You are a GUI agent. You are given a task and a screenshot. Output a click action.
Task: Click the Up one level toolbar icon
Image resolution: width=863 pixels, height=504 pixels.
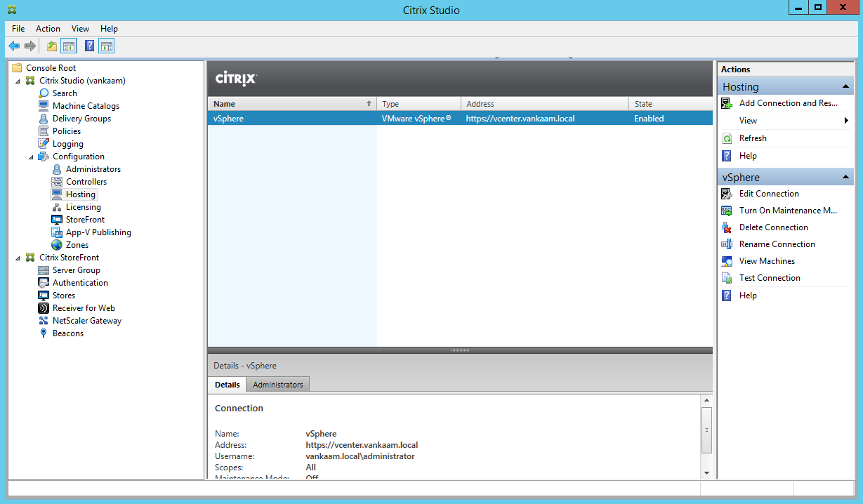coord(52,46)
